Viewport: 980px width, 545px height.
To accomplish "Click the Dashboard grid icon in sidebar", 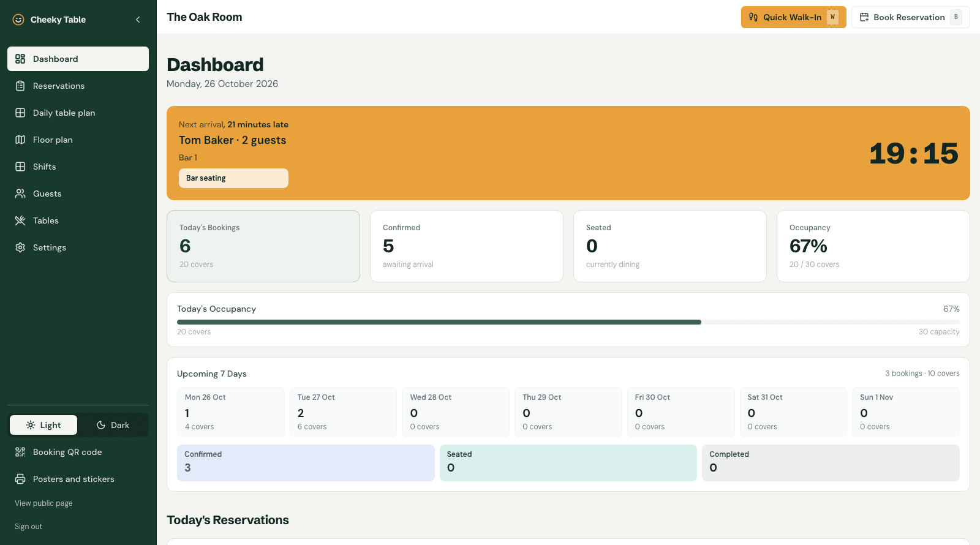I will pos(20,59).
